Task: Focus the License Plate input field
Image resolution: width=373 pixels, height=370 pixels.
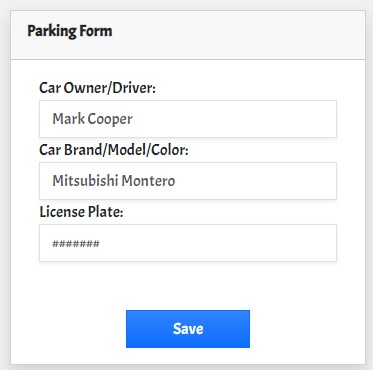Action: [188, 243]
